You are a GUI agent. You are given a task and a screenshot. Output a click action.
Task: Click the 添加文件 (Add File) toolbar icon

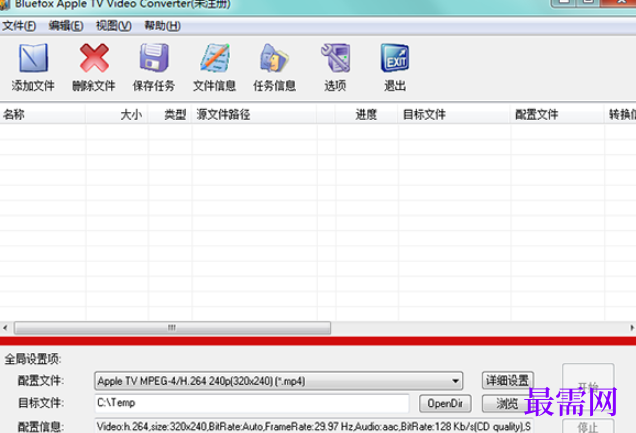click(x=33, y=58)
